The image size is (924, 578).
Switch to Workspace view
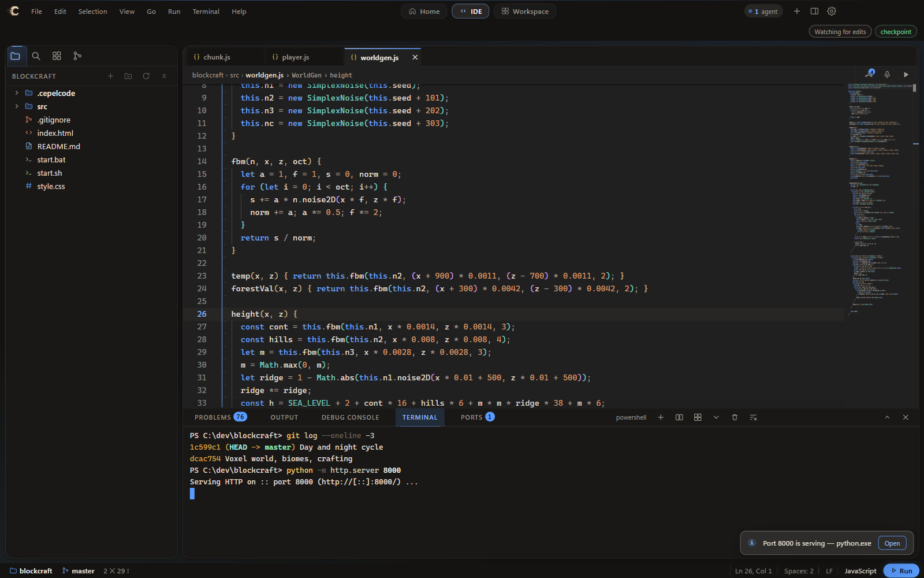[525, 11]
